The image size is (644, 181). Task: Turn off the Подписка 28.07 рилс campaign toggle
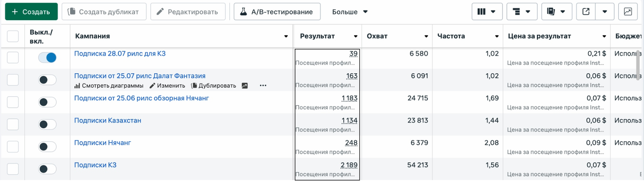47,57
